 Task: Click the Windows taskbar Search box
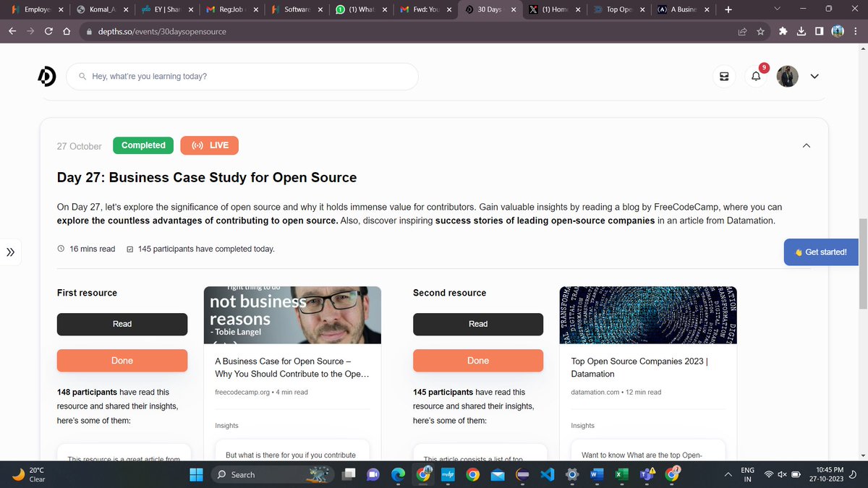click(273, 474)
